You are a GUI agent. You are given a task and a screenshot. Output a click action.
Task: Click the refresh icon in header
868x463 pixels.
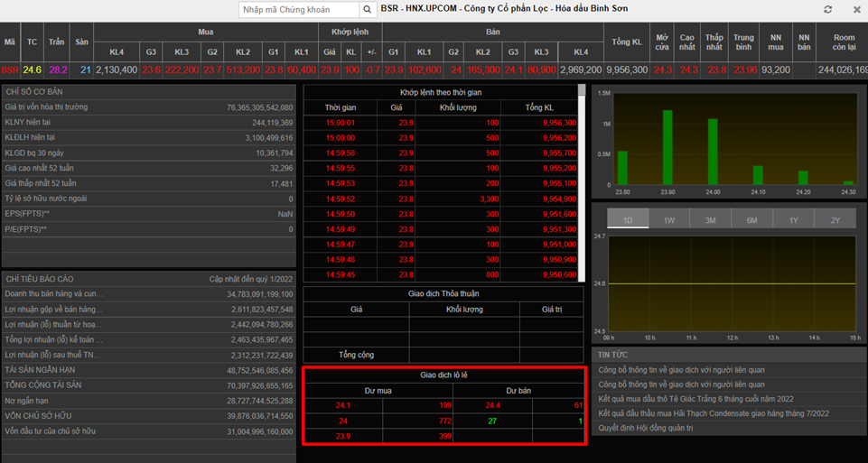click(828, 9)
